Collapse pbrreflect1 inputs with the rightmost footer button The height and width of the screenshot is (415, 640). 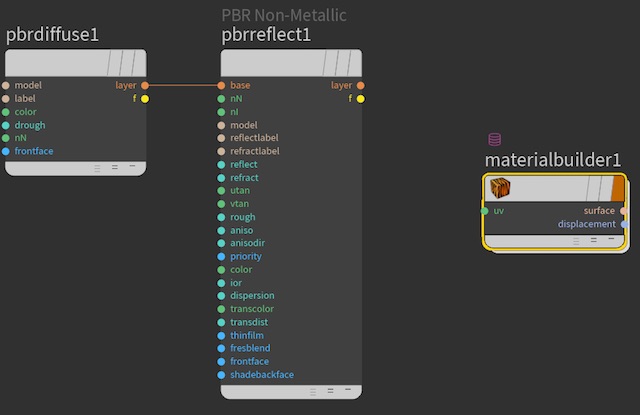point(348,389)
